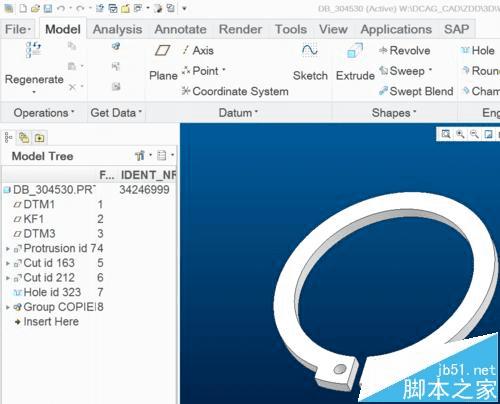Screen dimensions: 500x404
Task: Insert a datum Axis
Action: [198, 51]
